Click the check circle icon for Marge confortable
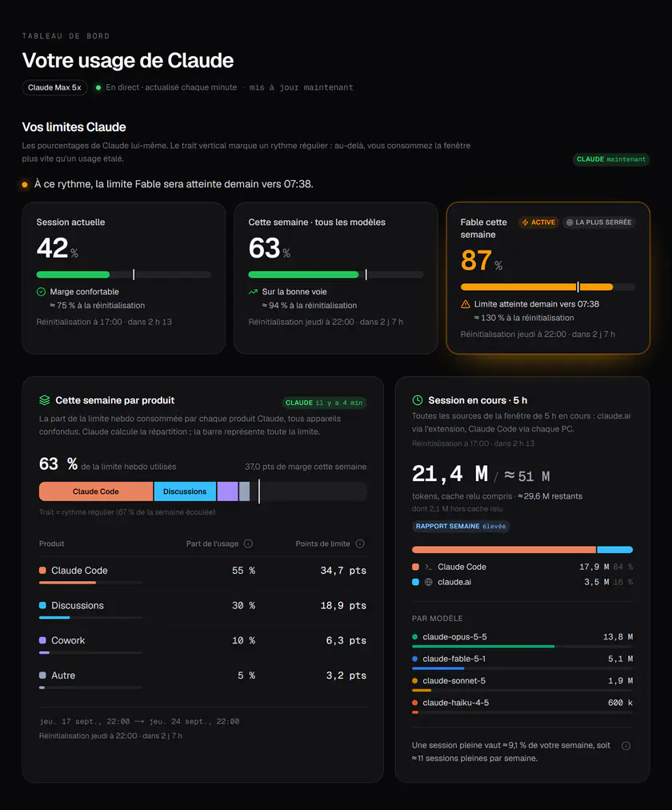 (x=42, y=292)
